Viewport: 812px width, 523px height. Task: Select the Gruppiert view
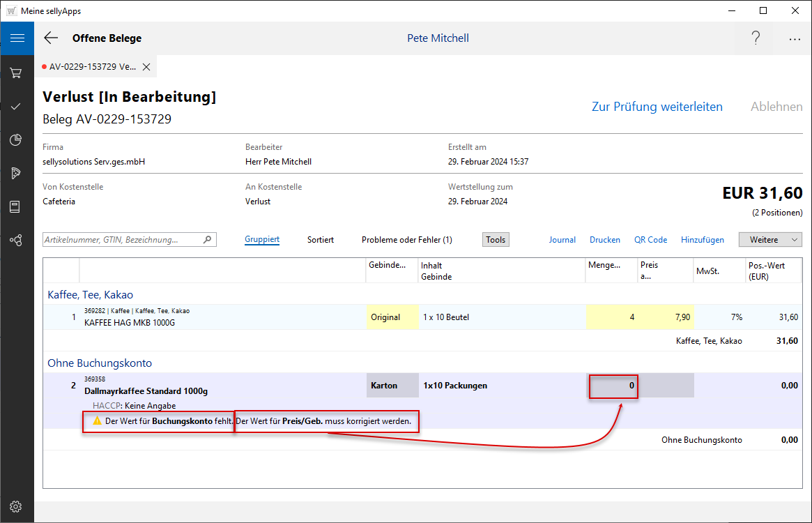262,240
